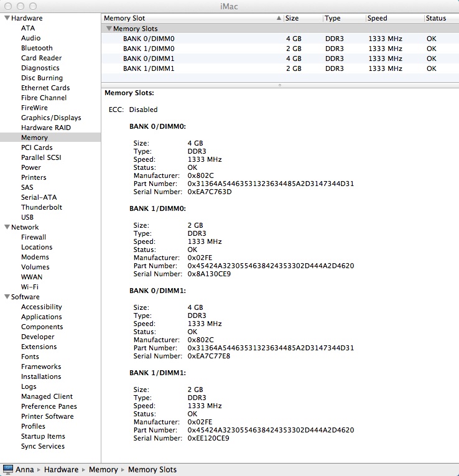Select Card Reader in the sidebar

coord(41,58)
